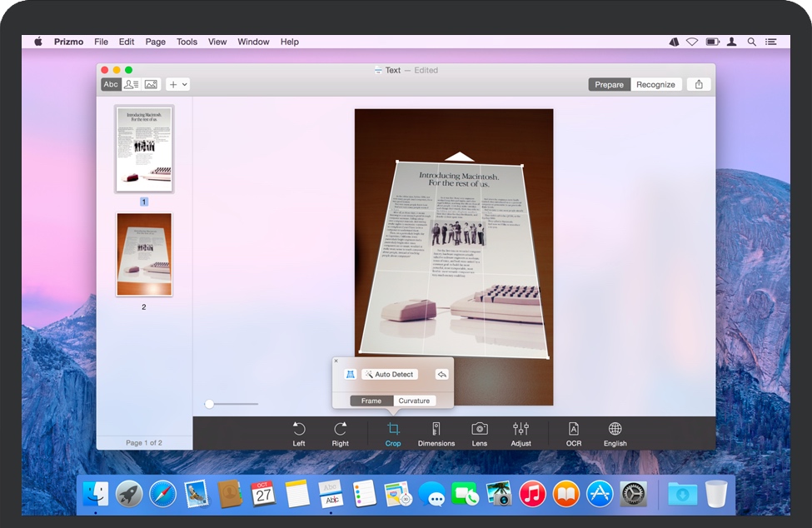Open the Tools menu

pos(187,42)
